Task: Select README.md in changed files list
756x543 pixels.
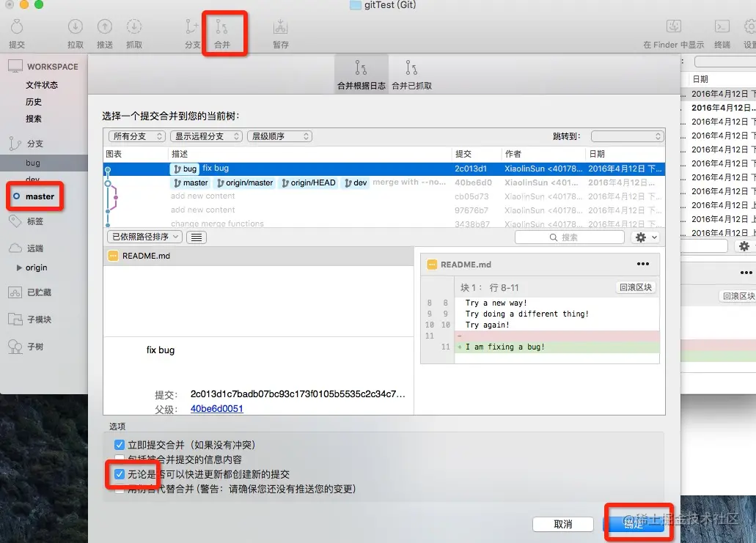Action: tap(258, 256)
